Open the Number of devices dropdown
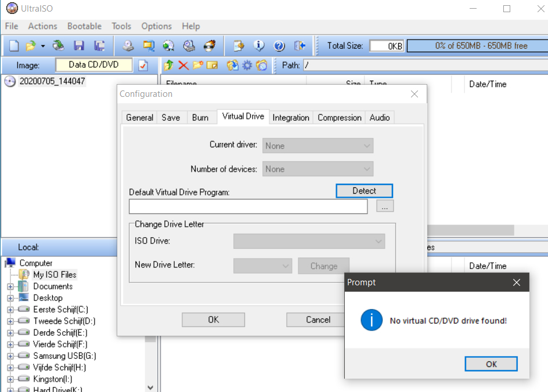 [318, 169]
